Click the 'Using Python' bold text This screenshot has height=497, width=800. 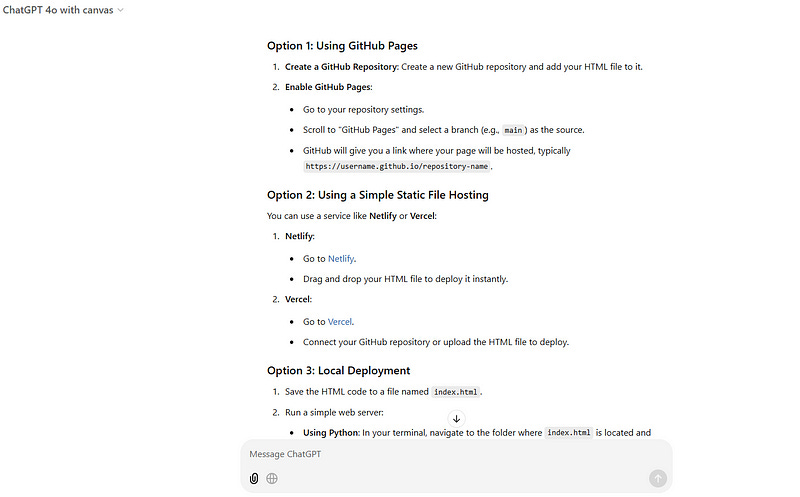point(331,433)
